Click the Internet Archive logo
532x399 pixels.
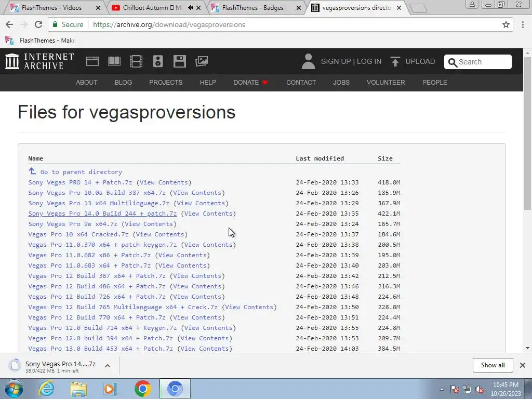[x=39, y=61]
